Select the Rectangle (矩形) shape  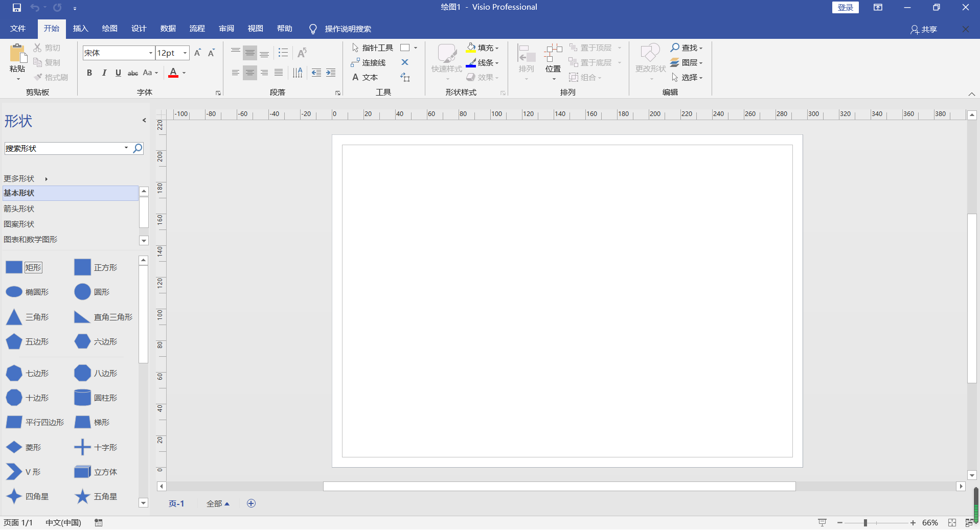click(x=24, y=267)
